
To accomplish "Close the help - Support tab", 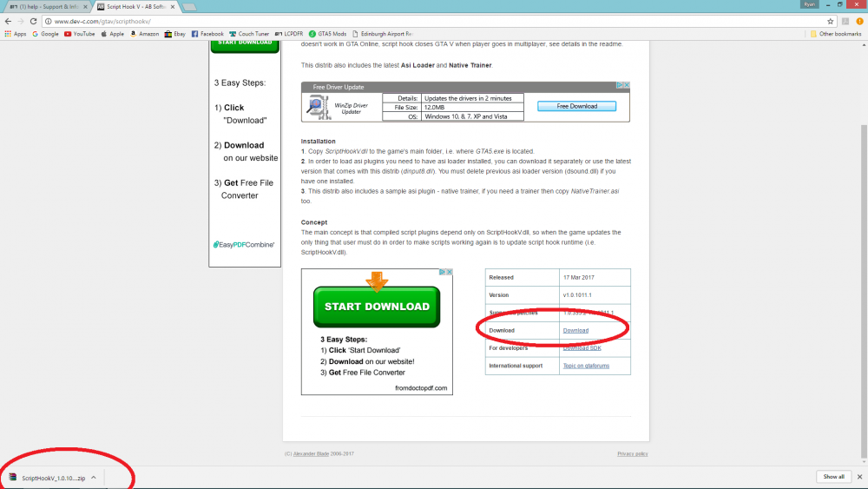I will [x=85, y=7].
